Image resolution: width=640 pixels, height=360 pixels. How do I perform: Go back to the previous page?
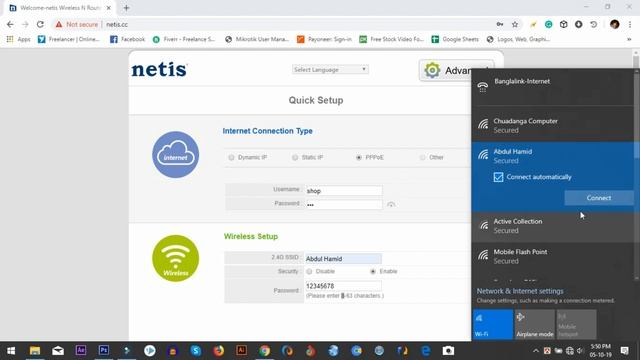point(10,24)
